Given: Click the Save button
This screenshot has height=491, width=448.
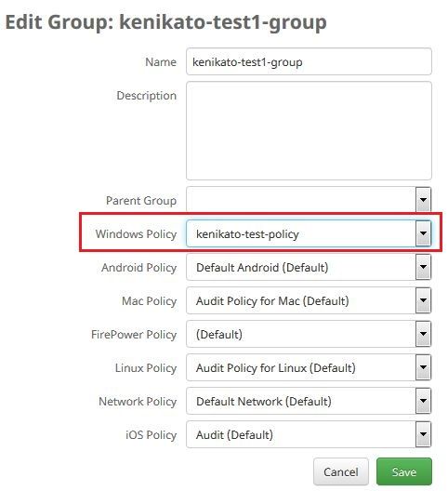Looking at the screenshot, I should 404,471.
